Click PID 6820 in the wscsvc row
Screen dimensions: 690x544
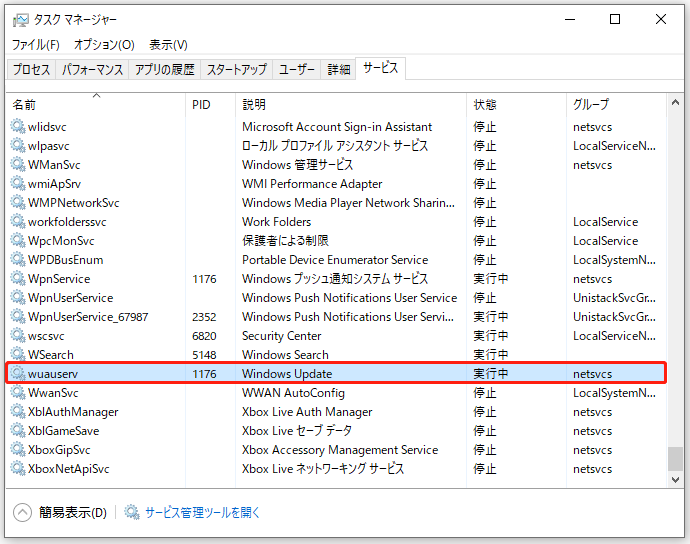pos(204,336)
